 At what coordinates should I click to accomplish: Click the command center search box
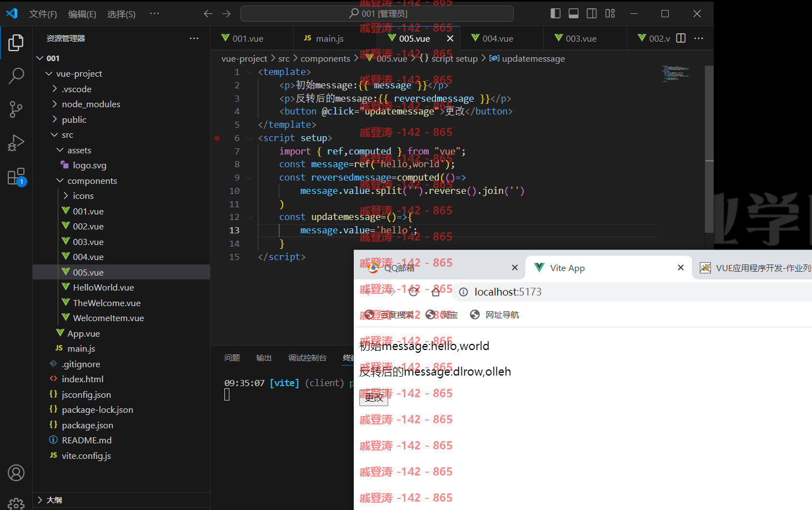pyautogui.click(x=377, y=13)
